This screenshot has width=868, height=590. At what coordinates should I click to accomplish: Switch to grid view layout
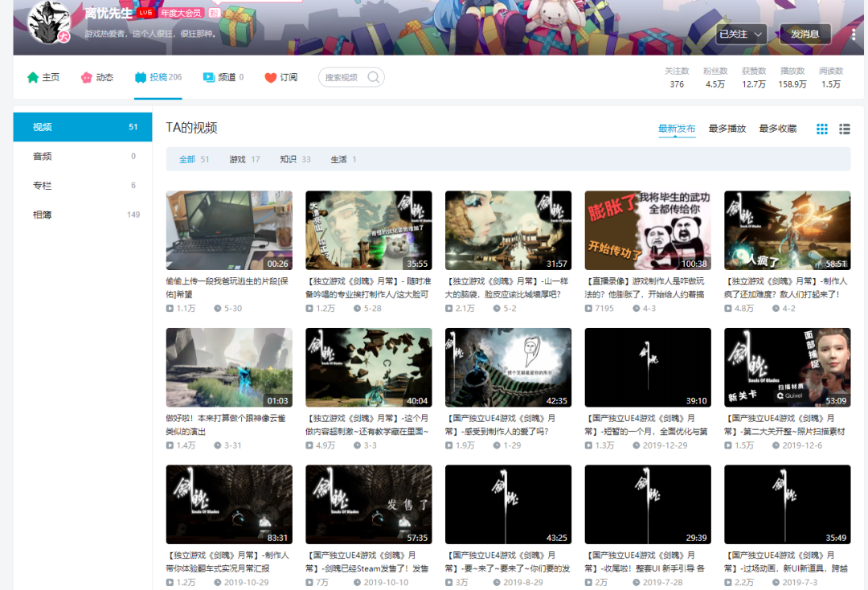(x=822, y=129)
